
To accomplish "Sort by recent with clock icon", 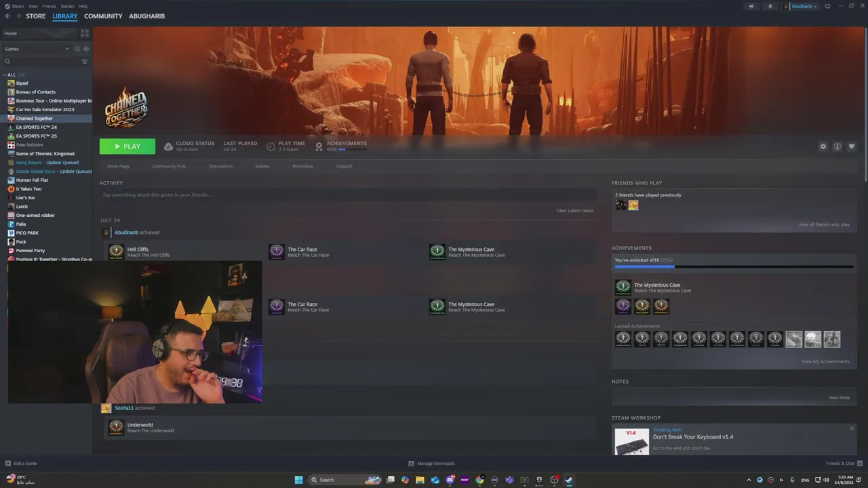I will [x=77, y=49].
